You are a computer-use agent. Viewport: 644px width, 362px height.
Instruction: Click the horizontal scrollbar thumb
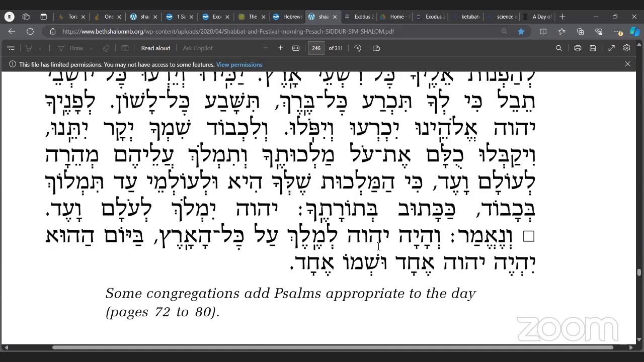[x=333, y=347]
